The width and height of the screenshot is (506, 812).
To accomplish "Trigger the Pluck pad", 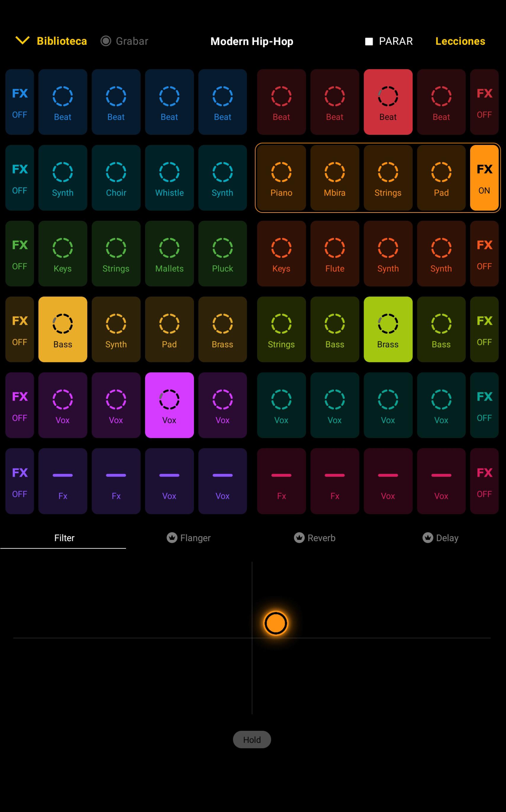I will [222, 253].
